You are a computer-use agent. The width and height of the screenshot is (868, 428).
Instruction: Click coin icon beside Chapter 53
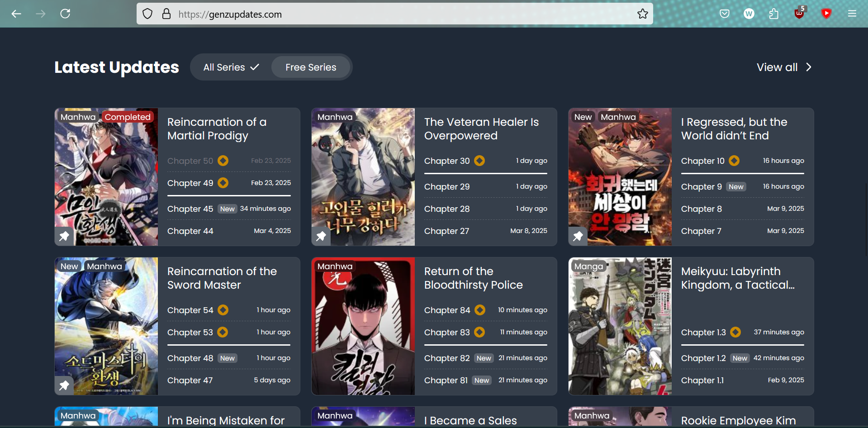coord(223,332)
